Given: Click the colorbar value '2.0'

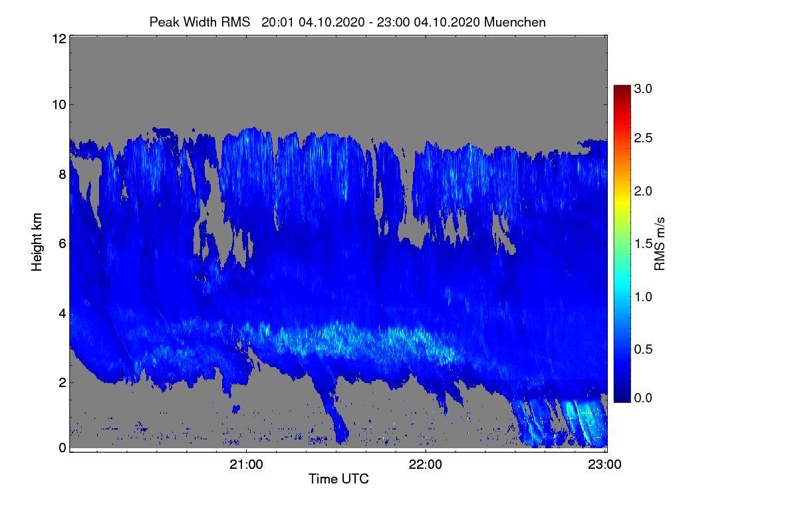Looking at the screenshot, I should [x=643, y=191].
